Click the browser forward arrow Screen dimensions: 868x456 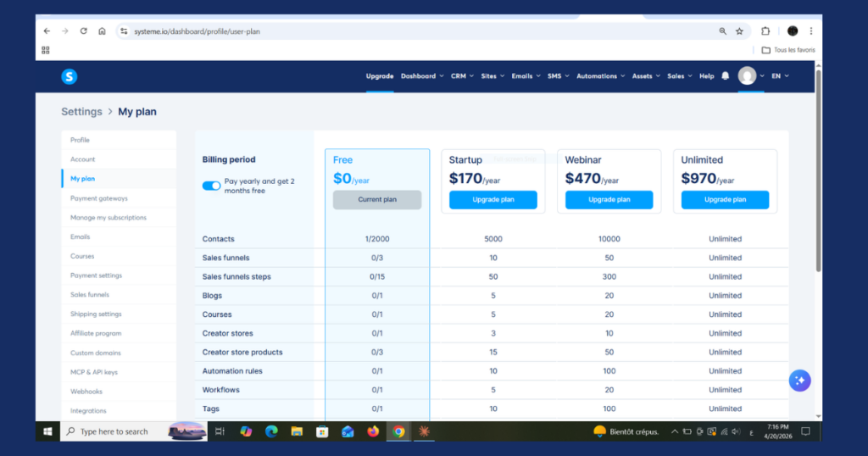pos(65,31)
